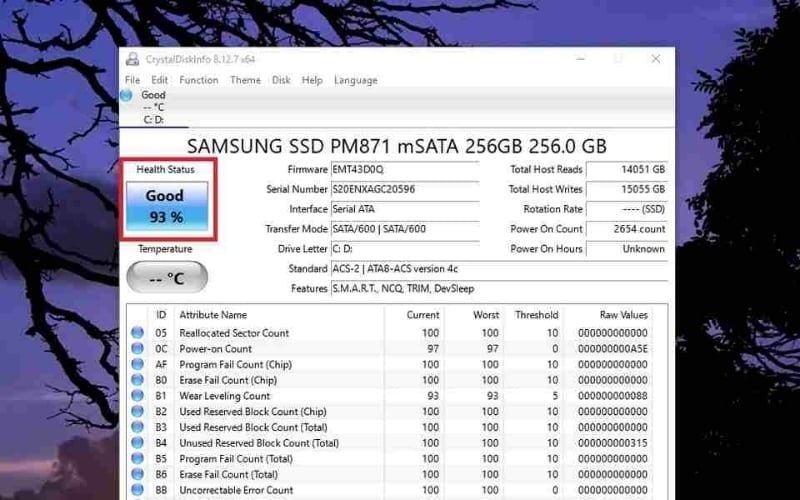Click the blue status orb beside Good
The image size is (800, 500).
tap(127, 95)
